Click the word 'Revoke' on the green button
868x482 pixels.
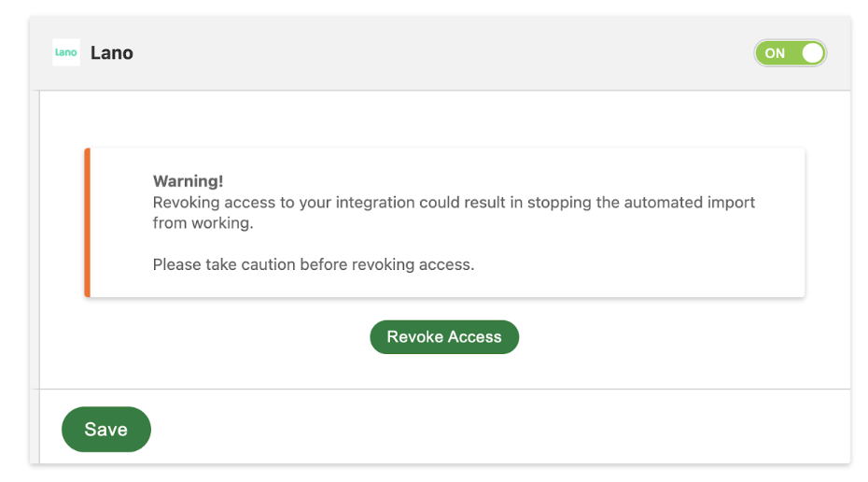coord(415,337)
